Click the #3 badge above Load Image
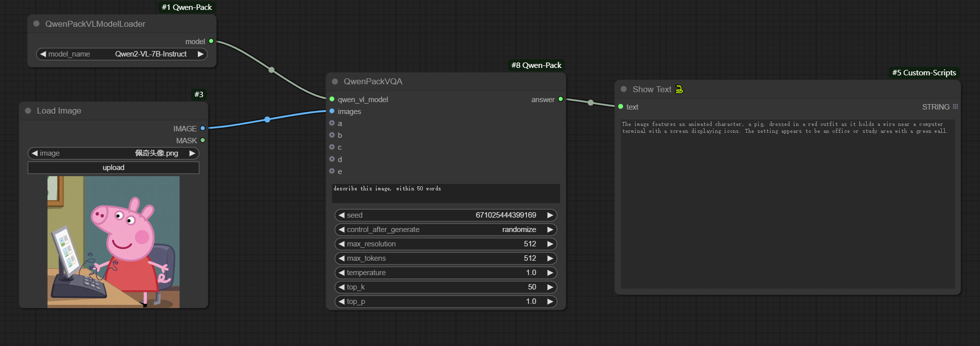 click(199, 94)
